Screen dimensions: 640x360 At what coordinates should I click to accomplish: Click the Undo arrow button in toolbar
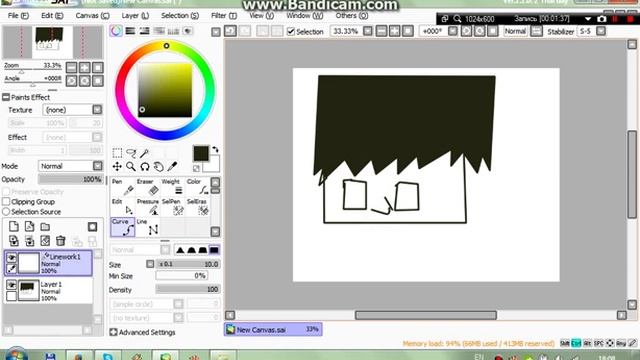pos(230,31)
